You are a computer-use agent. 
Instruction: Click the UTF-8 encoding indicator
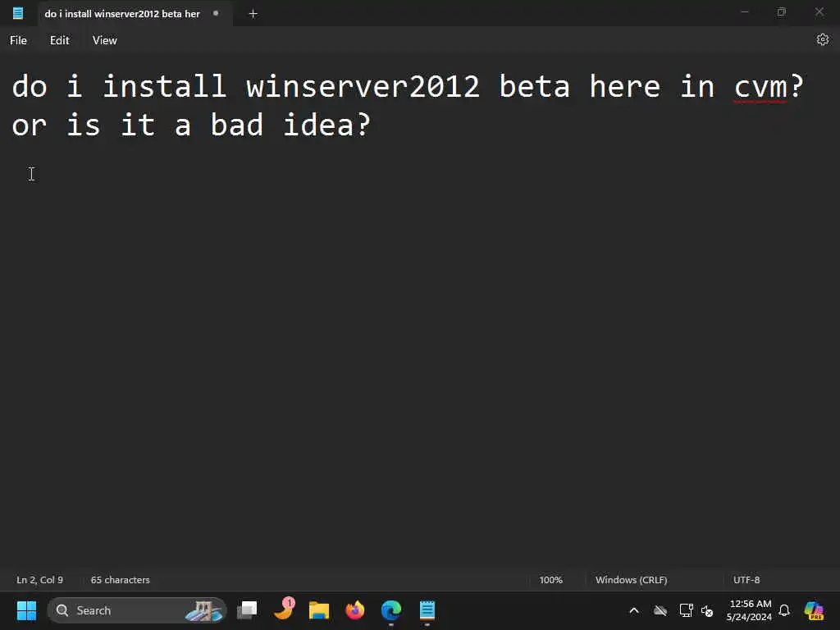pyautogui.click(x=746, y=580)
